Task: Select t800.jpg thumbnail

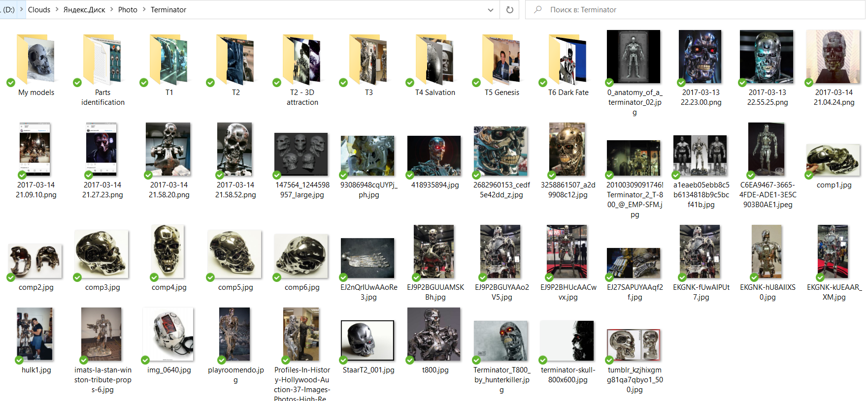Action: click(x=434, y=334)
